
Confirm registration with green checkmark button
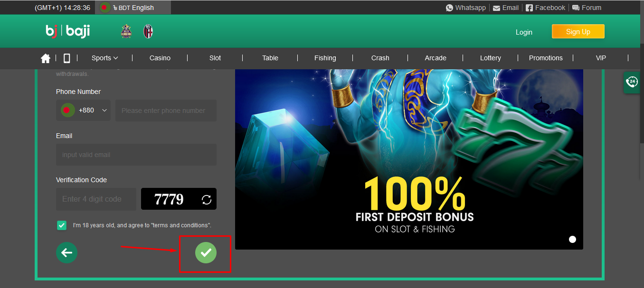[x=206, y=252]
